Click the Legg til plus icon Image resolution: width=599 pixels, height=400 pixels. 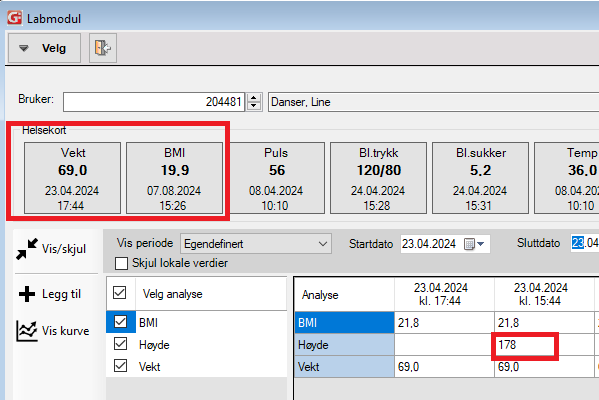(27, 294)
